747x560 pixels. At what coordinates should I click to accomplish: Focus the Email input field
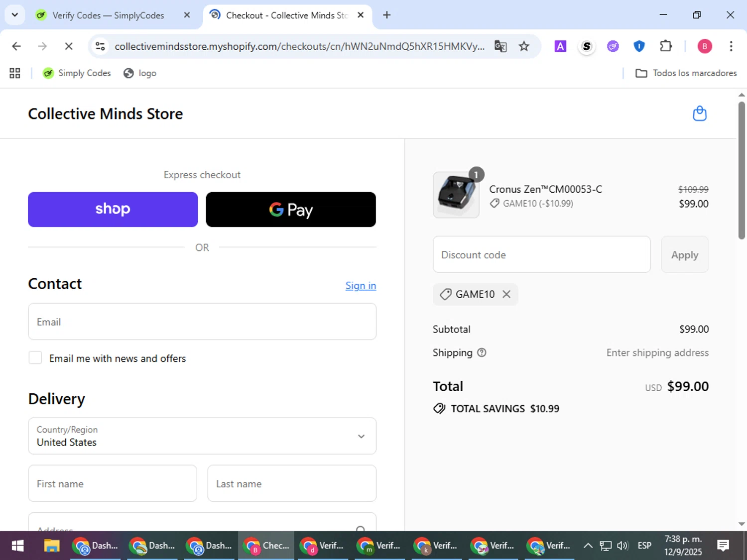(202, 322)
